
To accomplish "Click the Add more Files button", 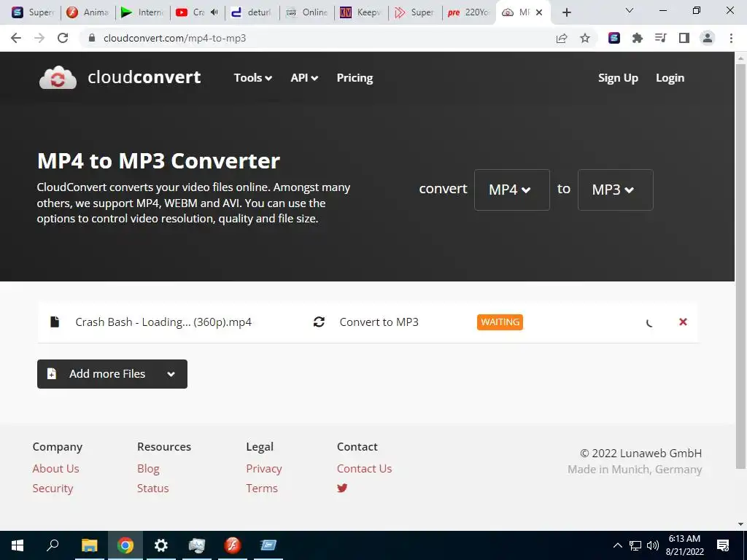I will (x=112, y=374).
